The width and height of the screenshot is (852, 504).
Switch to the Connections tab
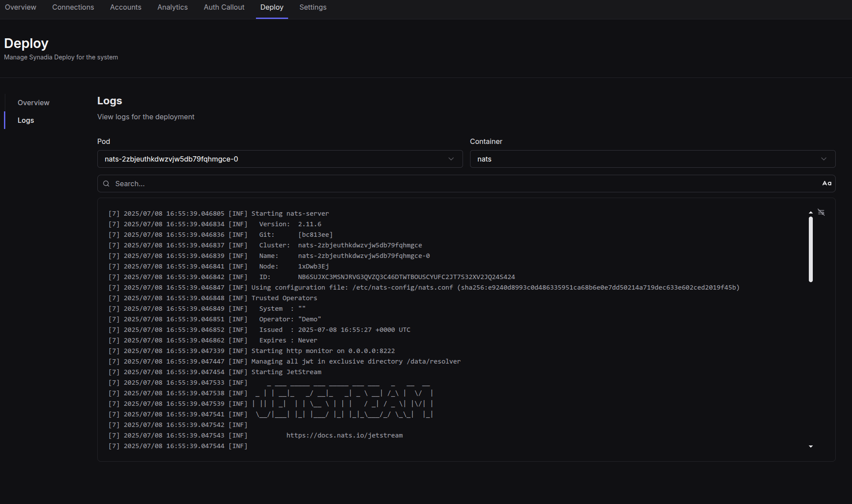pos(73,7)
